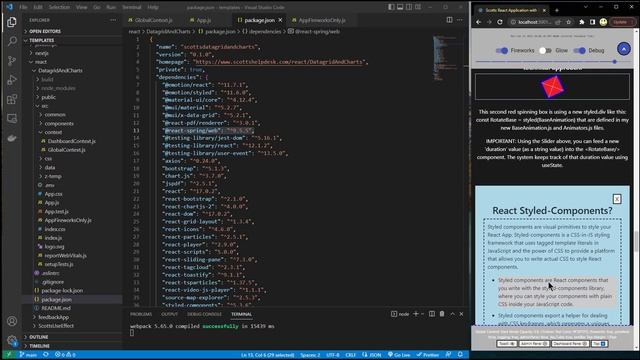Click the Go Live status bar button
Image resolution: width=640 pixels, height=360 pixels.
(399, 355)
